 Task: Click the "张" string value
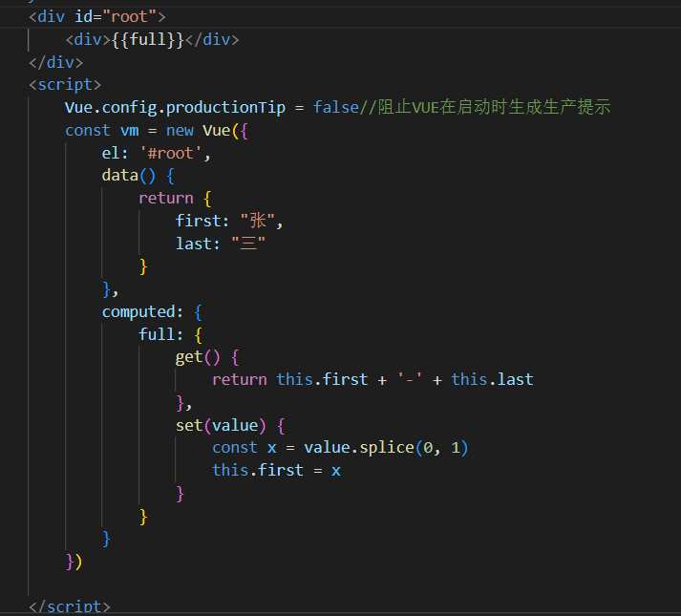click(x=257, y=221)
